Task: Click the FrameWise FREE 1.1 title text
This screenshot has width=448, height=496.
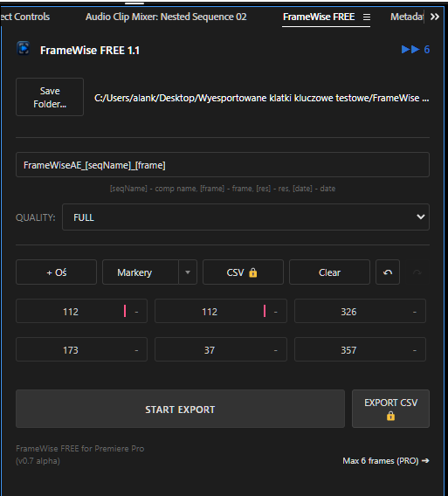Action: click(x=90, y=50)
